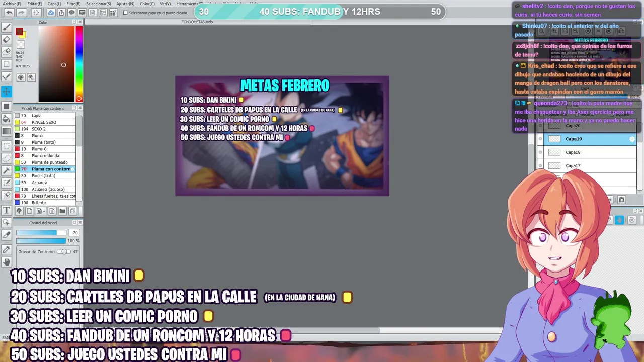
Task: Select the Magic Wand tool
Action: [x=7, y=170]
